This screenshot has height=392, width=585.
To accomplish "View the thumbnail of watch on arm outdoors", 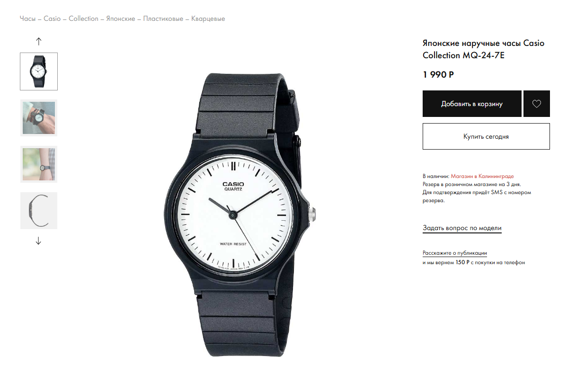I will coord(39,164).
